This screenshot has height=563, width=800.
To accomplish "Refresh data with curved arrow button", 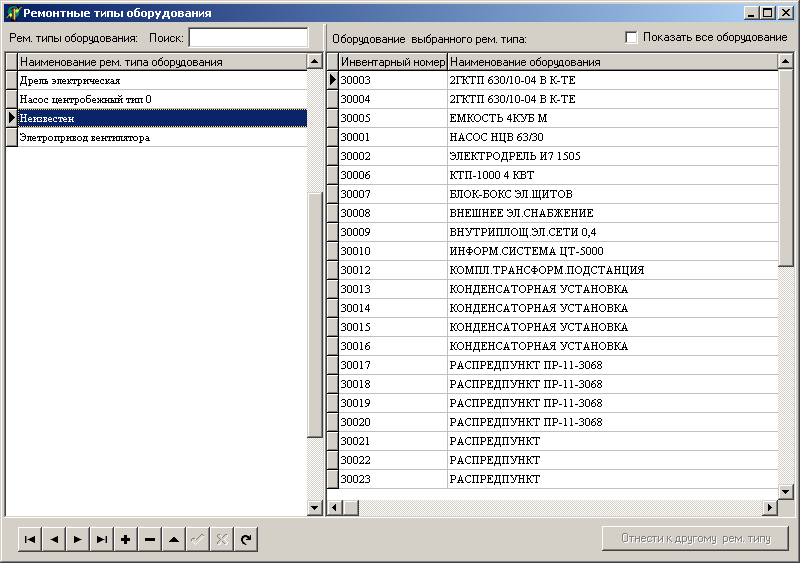I will click(246, 539).
